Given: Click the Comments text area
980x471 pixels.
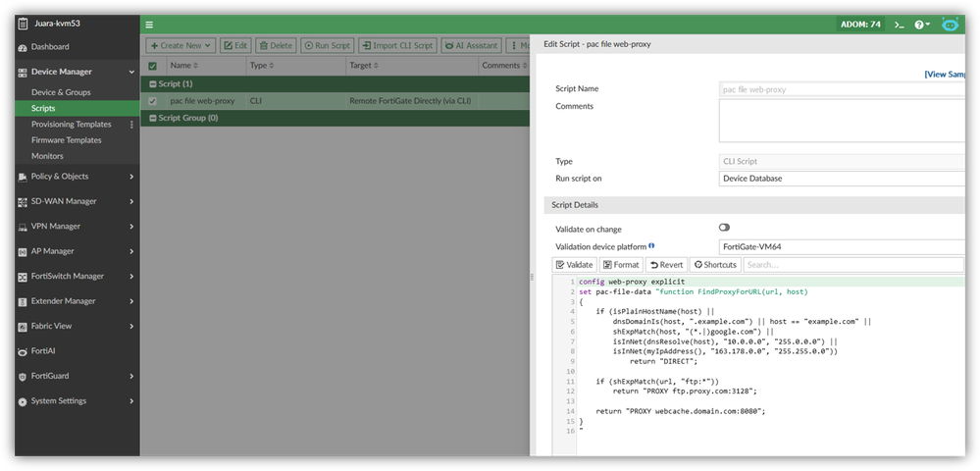Looking at the screenshot, I should (842, 121).
